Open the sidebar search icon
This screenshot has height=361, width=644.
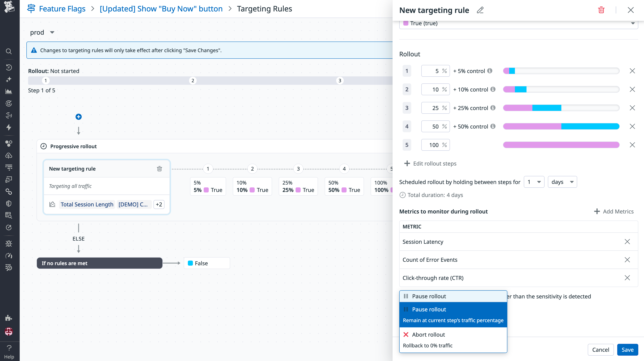click(9, 51)
